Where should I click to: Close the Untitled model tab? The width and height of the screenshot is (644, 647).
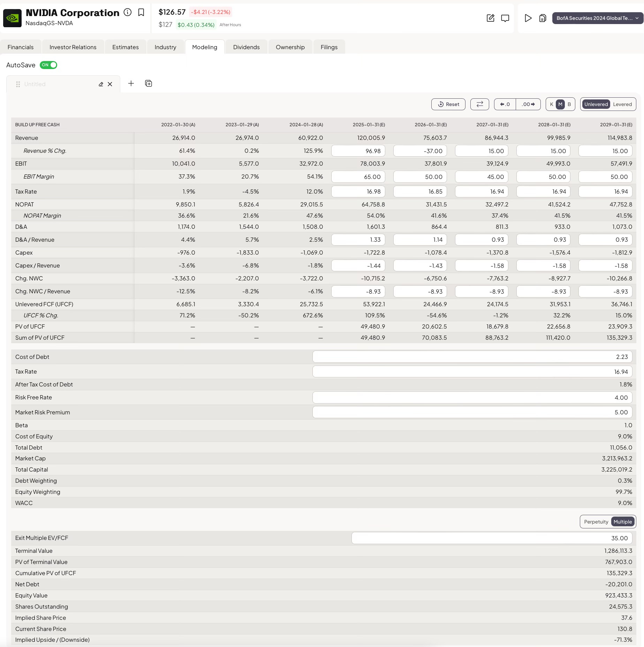(110, 84)
